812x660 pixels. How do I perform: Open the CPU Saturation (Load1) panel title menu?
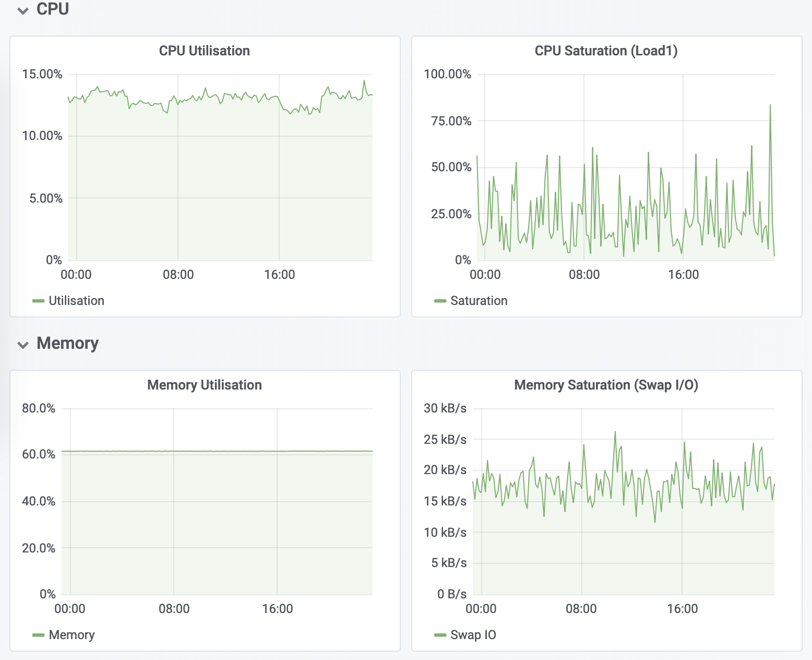(606, 51)
